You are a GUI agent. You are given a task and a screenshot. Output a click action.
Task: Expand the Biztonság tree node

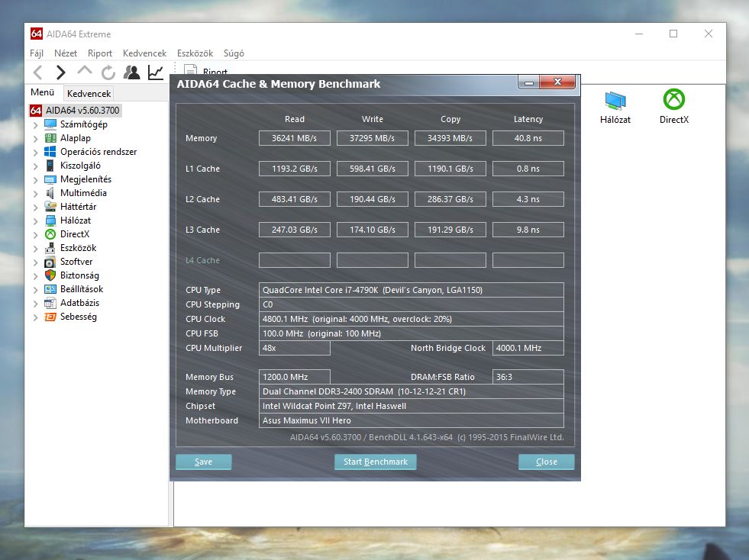click(x=35, y=276)
